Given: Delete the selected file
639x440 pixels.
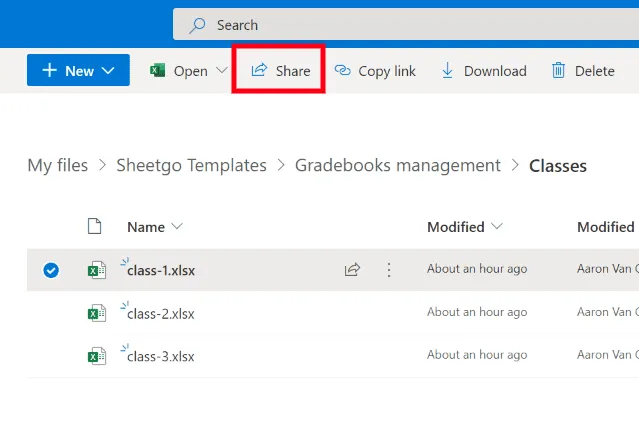Looking at the screenshot, I should (582, 71).
